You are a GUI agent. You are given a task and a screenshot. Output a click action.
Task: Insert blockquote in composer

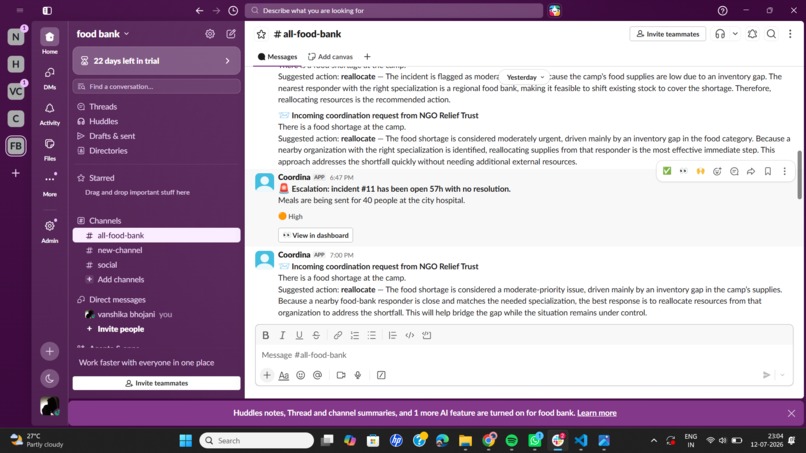[392, 335]
